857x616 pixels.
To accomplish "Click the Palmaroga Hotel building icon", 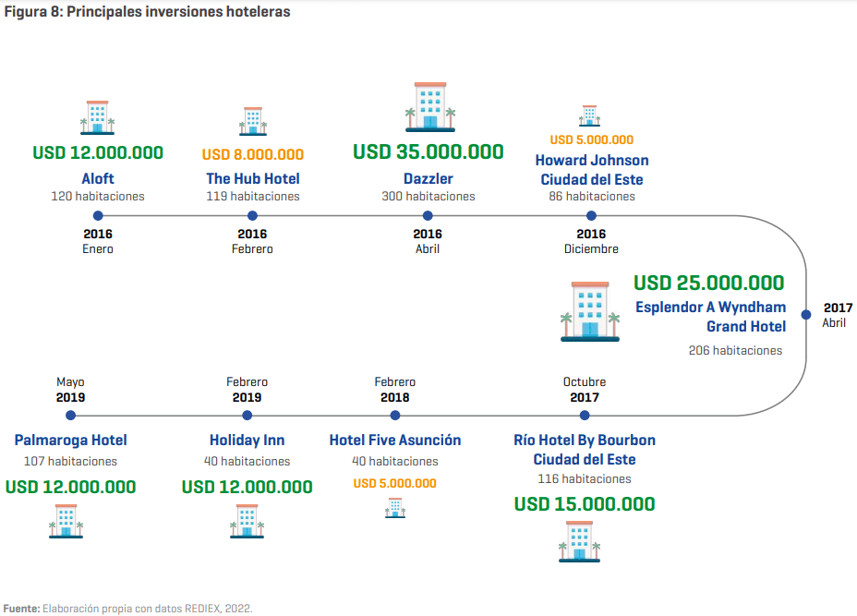I will pos(66,522).
